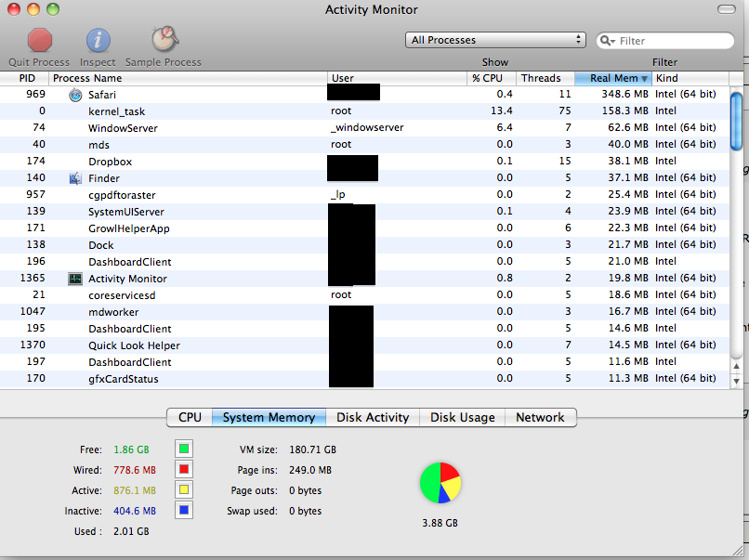749x560 pixels.
Task: Click the scrollbar up arrow
Action: (x=736, y=367)
